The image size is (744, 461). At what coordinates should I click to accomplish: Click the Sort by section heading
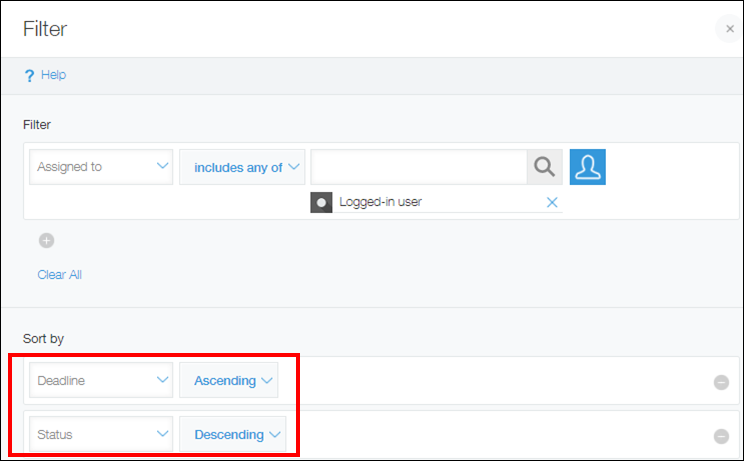(x=44, y=339)
